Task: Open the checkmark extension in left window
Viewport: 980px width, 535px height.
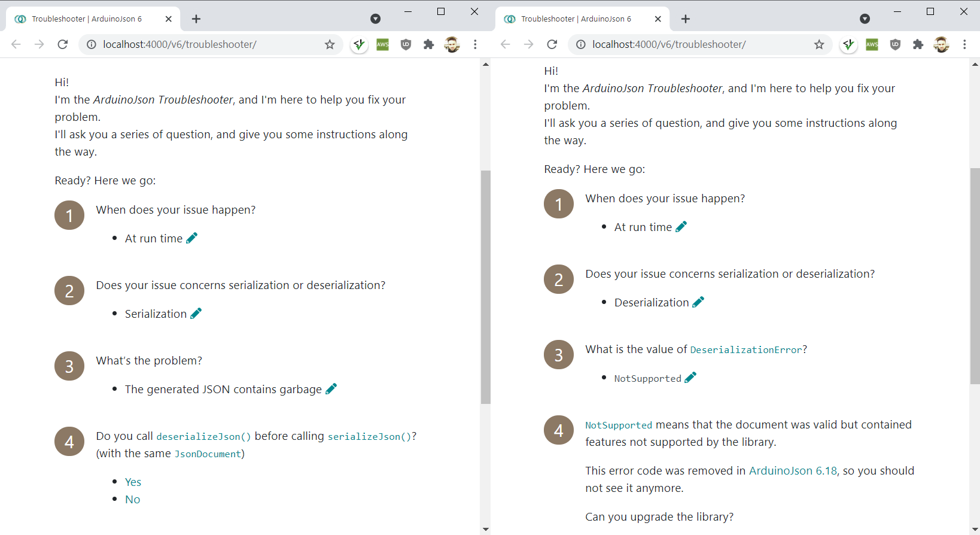Action: [359, 44]
